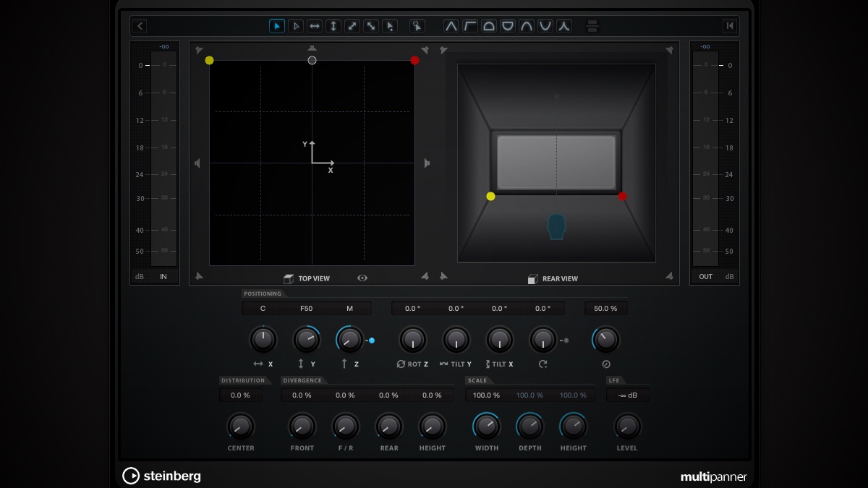The image size is (868, 488).
Task: Click the Width scale knob
Action: tap(487, 427)
